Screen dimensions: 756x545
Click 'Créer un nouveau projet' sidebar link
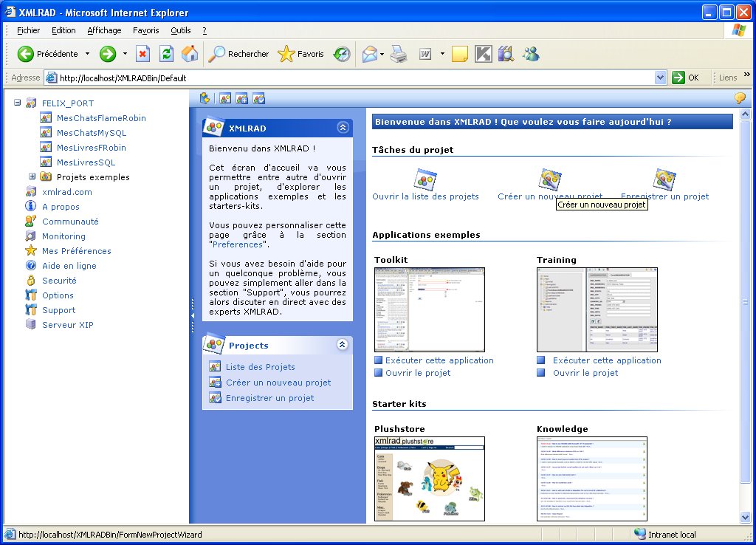(278, 383)
